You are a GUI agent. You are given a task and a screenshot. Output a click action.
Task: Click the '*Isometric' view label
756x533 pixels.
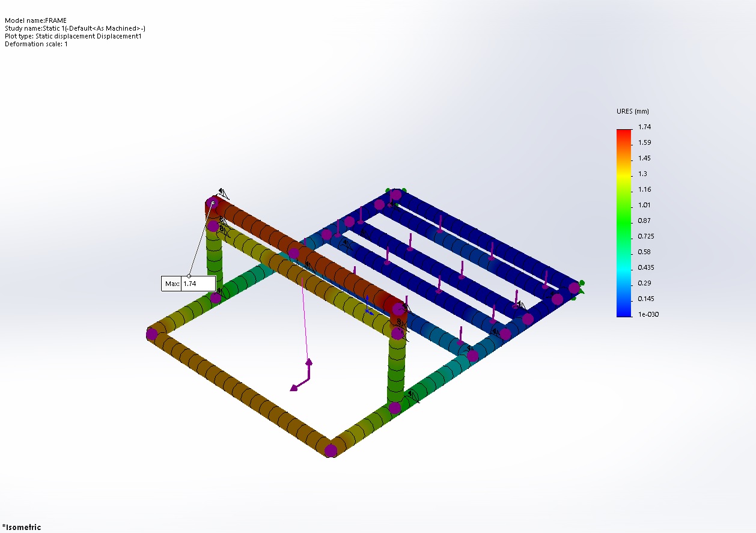(x=22, y=527)
